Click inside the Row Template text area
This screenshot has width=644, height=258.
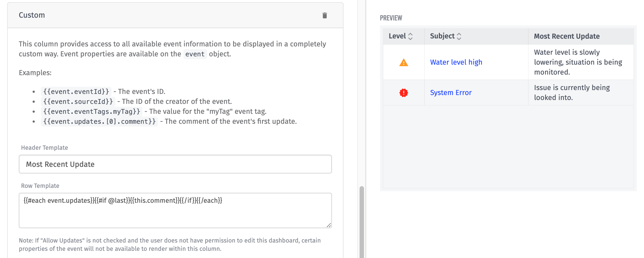click(x=175, y=213)
